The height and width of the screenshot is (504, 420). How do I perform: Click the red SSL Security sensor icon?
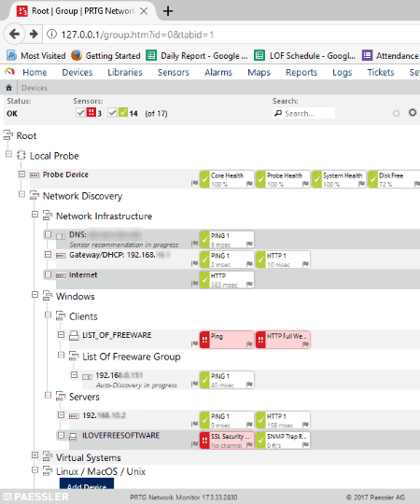click(x=204, y=441)
